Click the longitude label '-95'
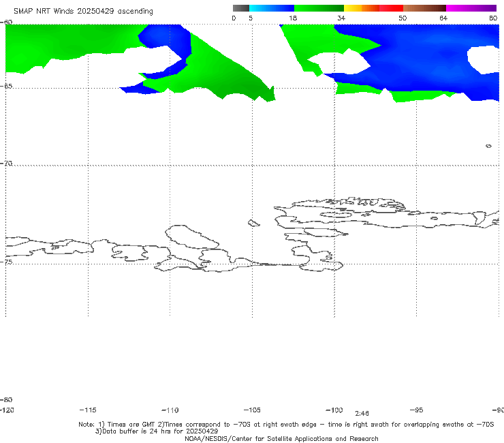The image size is (504, 443). pos(417,410)
